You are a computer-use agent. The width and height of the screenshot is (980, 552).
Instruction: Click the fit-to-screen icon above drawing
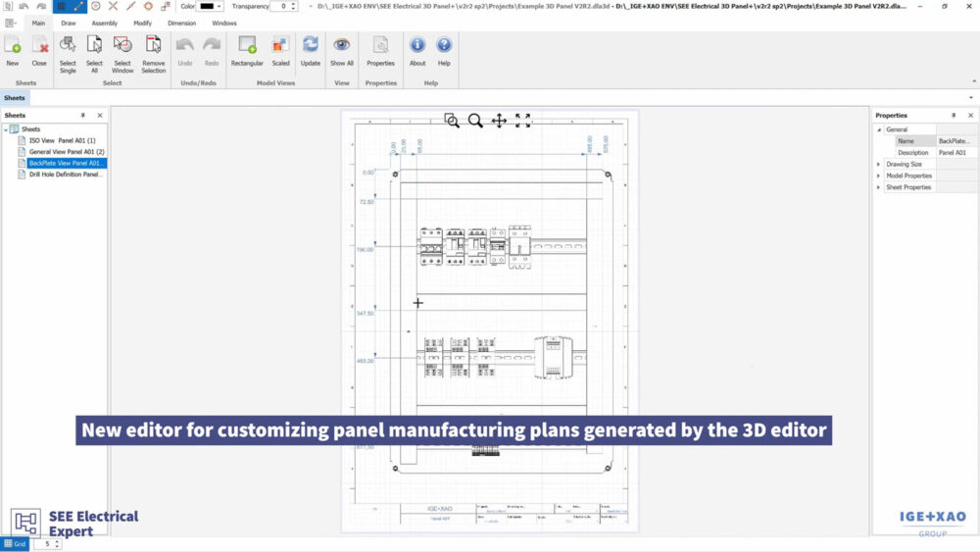point(523,120)
